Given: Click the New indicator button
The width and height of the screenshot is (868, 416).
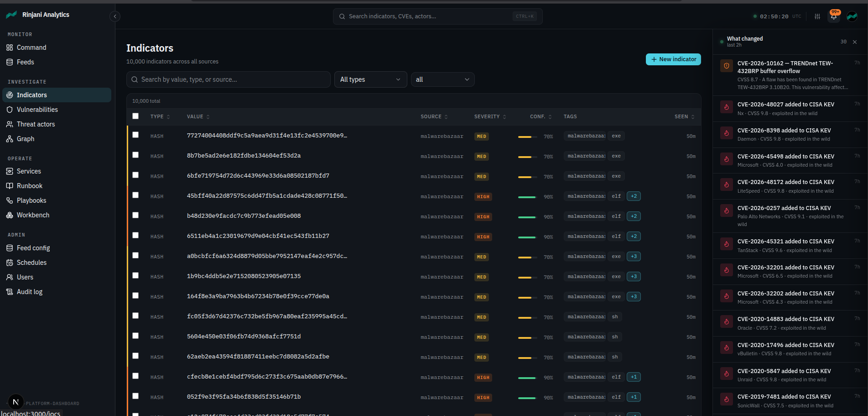Looking at the screenshot, I should pyautogui.click(x=673, y=59).
